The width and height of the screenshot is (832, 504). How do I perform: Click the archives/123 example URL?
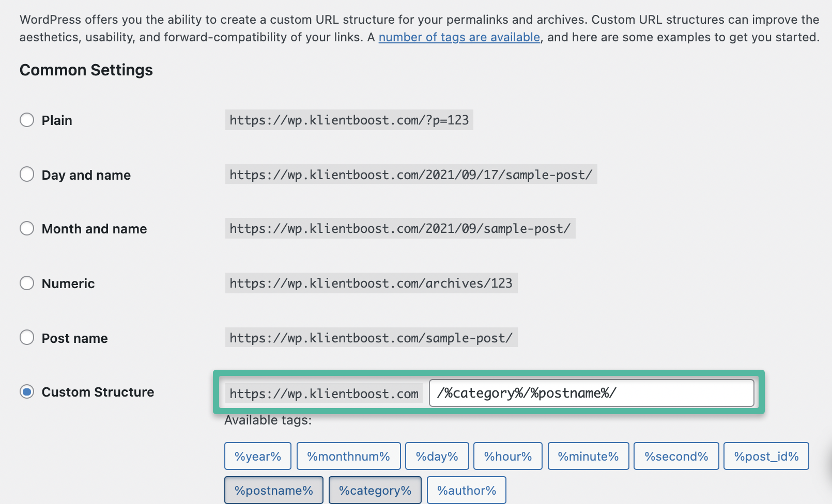click(372, 283)
